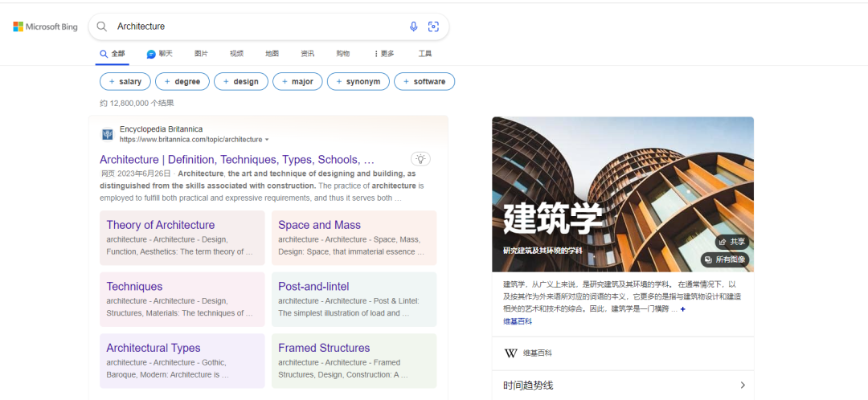Image resolution: width=868 pixels, height=400 pixels.
Task: Switch to the 聊天 chat tab
Action: coord(160,54)
